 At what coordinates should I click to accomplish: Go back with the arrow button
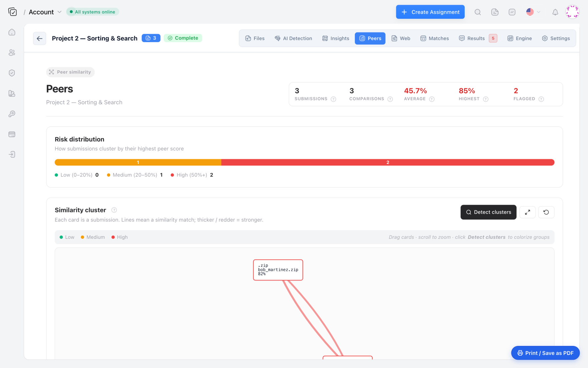click(x=39, y=38)
